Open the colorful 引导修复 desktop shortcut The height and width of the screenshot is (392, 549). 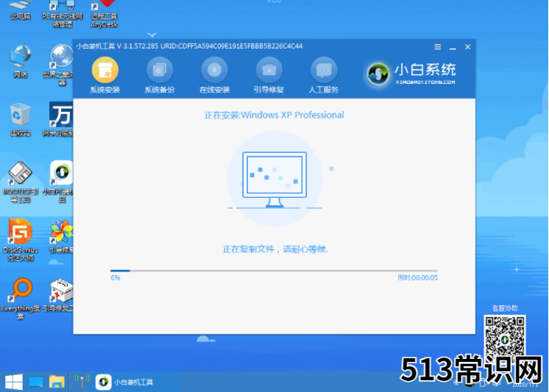point(61,236)
